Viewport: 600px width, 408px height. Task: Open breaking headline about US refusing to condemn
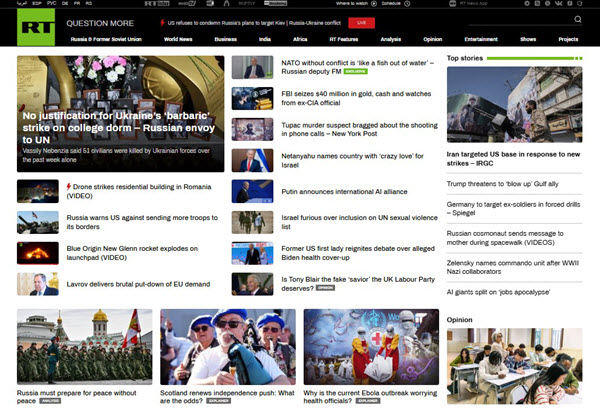pyautogui.click(x=254, y=23)
